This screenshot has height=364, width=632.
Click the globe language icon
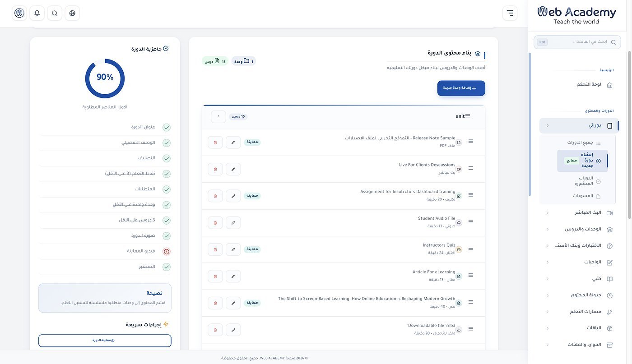(72, 13)
